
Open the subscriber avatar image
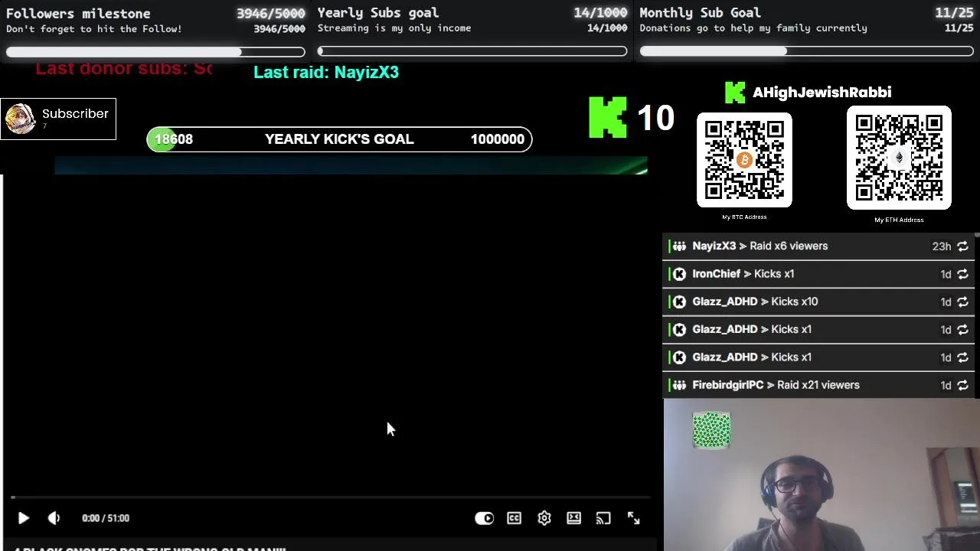click(x=20, y=119)
